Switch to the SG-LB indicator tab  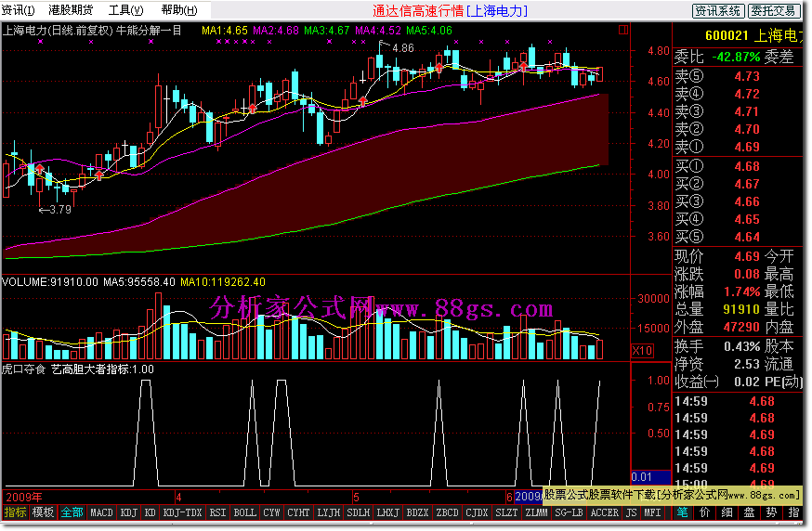point(569,512)
